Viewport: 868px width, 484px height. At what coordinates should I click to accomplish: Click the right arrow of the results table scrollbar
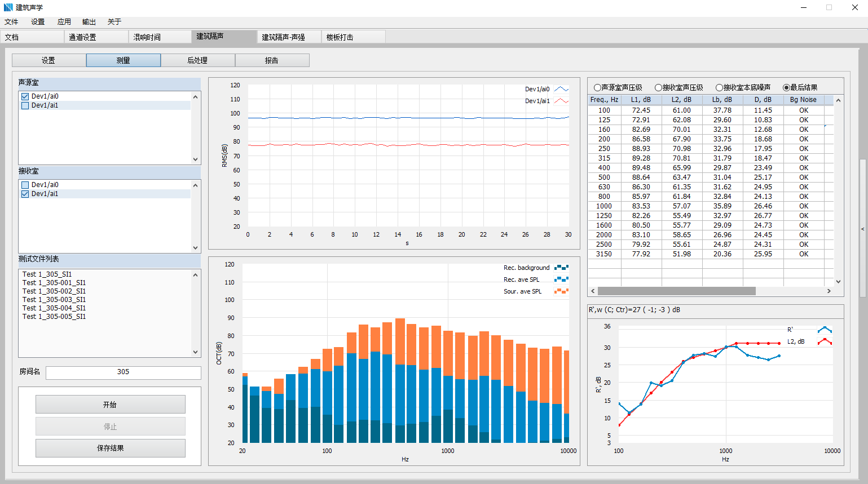[829, 291]
